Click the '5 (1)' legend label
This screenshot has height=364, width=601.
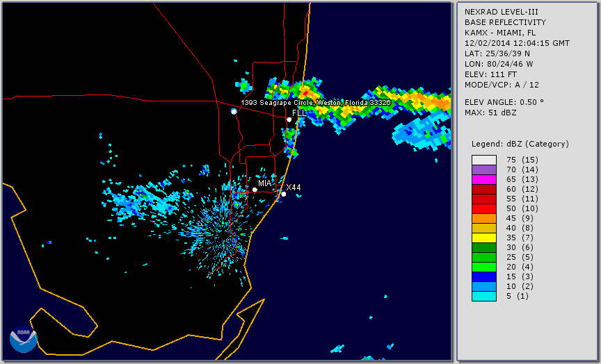pos(517,296)
